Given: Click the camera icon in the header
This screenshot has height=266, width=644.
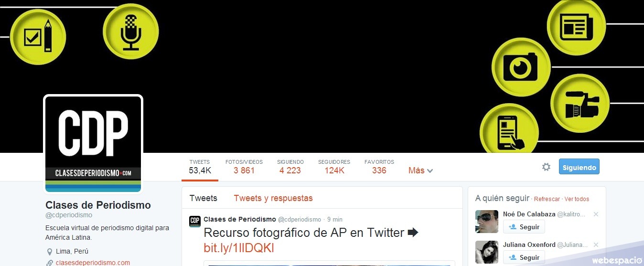Looking at the screenshot, I should click(x=520, y=67).
